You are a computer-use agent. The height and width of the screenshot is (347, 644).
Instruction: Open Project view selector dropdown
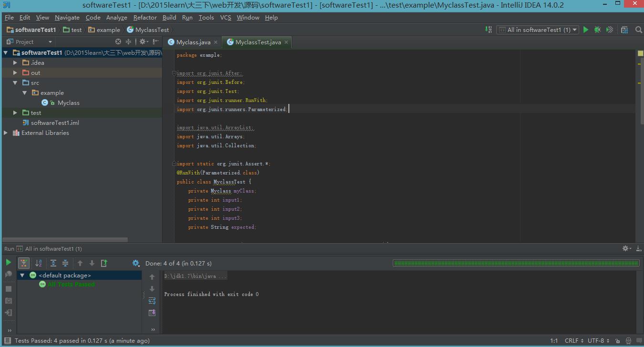click(30, 42)
